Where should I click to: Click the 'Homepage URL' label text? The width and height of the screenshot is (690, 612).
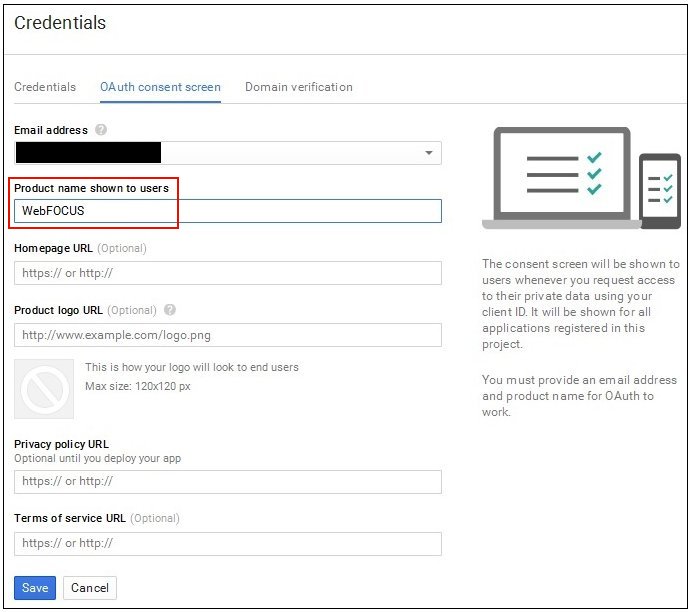[x=53, y=248]
